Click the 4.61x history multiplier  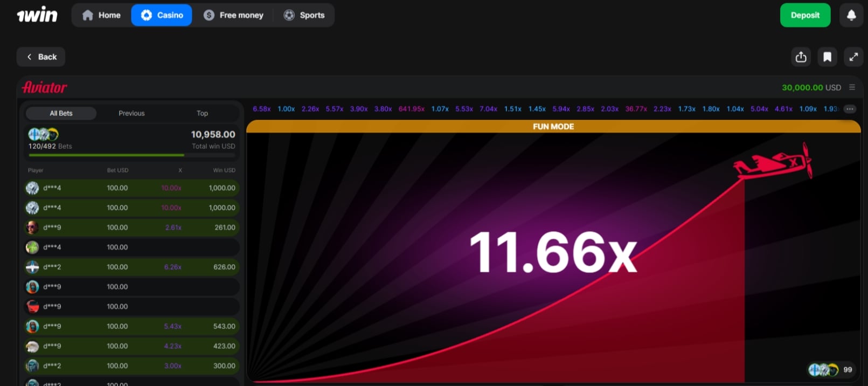tap(783, 109)
